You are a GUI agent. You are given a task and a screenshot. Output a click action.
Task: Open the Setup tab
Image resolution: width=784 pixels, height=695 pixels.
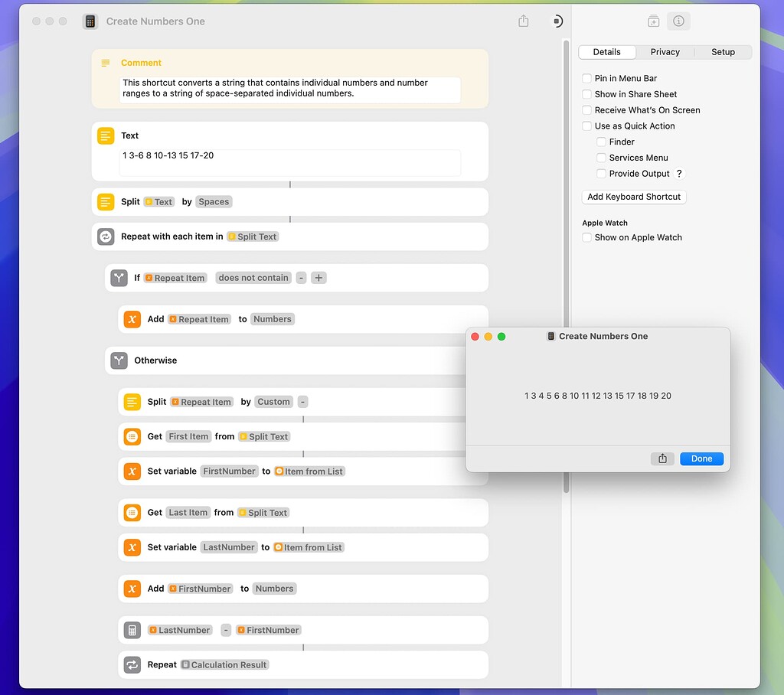pyautogui.click(x=722, y=51)
